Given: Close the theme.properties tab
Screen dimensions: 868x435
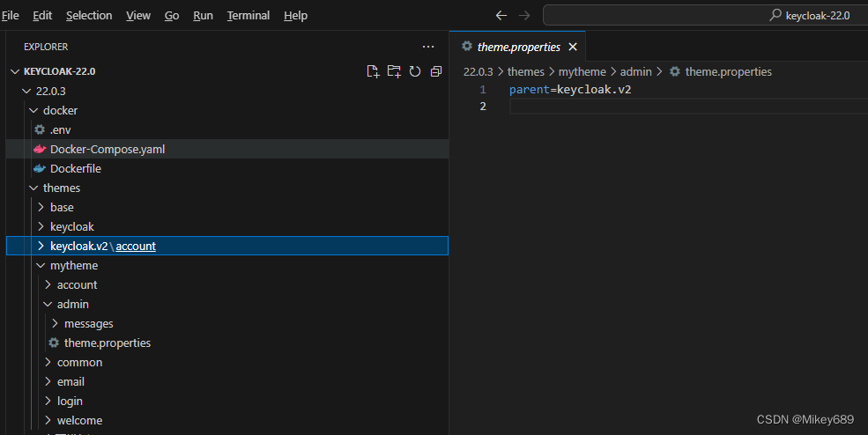Looking at the screenshot, I should (x=573, y=47).
